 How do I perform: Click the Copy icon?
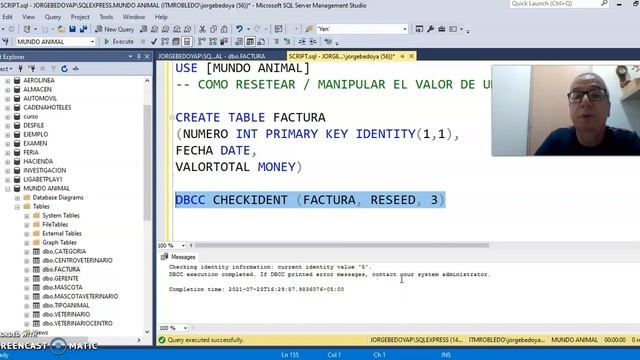213,29
